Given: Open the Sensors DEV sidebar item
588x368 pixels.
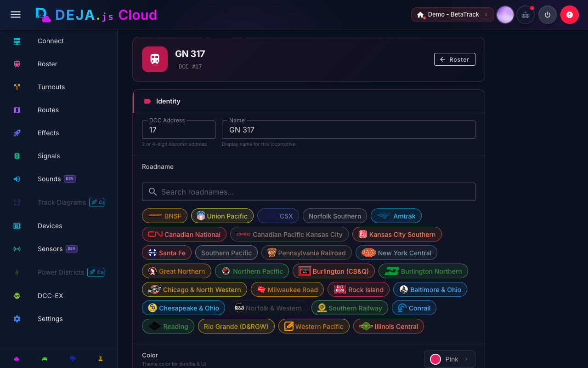Looking at the screenshot, I should point(59,249).
